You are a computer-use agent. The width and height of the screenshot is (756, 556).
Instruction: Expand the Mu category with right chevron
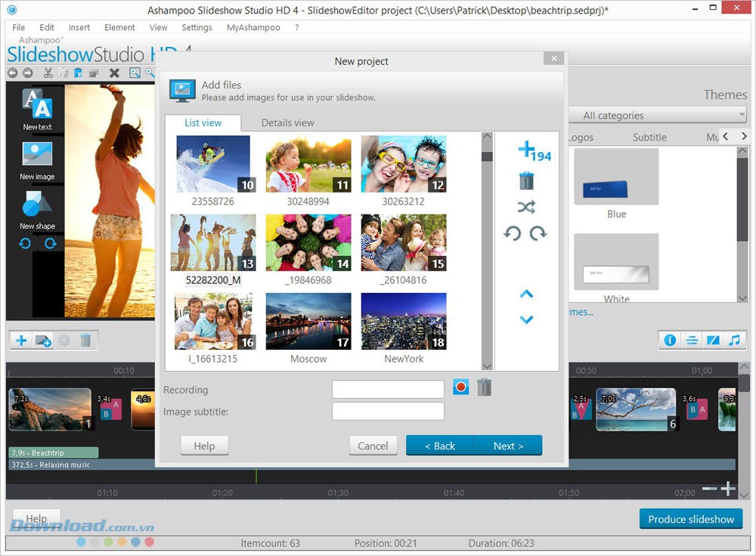click(743, 137)
